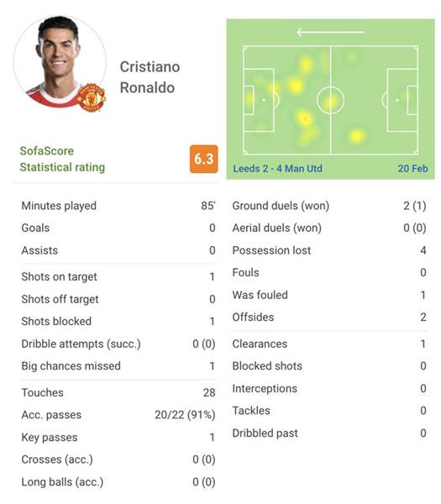Click the Possession lost stat row
The width and height of the screenshot is (441, 504).
[x=329, y=250]
